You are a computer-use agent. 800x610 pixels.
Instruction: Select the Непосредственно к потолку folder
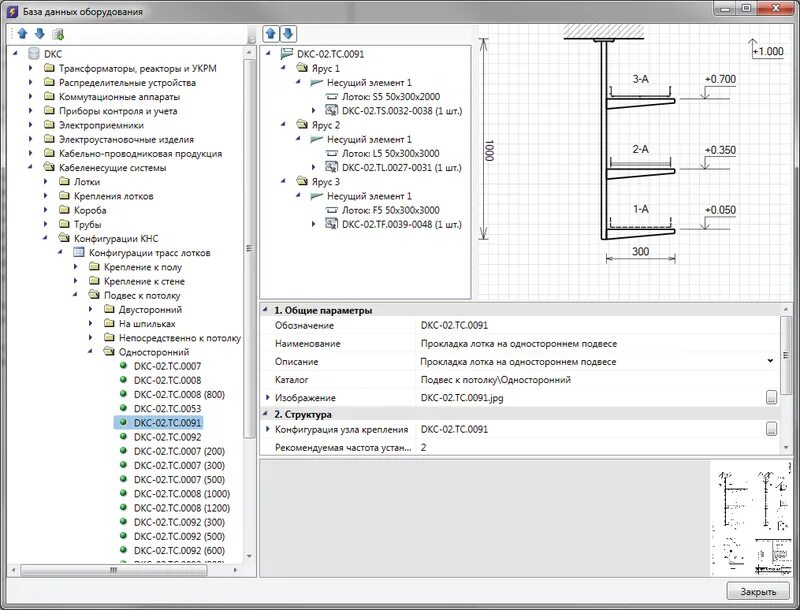point(180,338)
